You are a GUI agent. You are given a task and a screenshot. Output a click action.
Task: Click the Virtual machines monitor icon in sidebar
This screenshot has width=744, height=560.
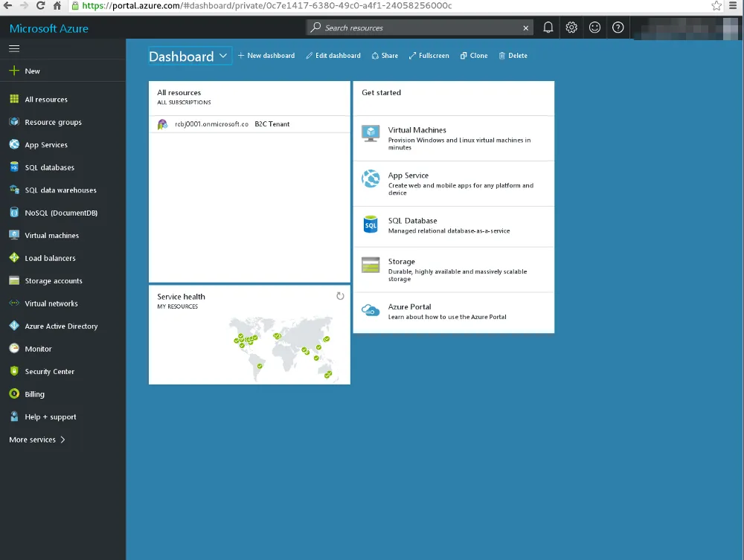pyautogui.click(x=14, y=235)
